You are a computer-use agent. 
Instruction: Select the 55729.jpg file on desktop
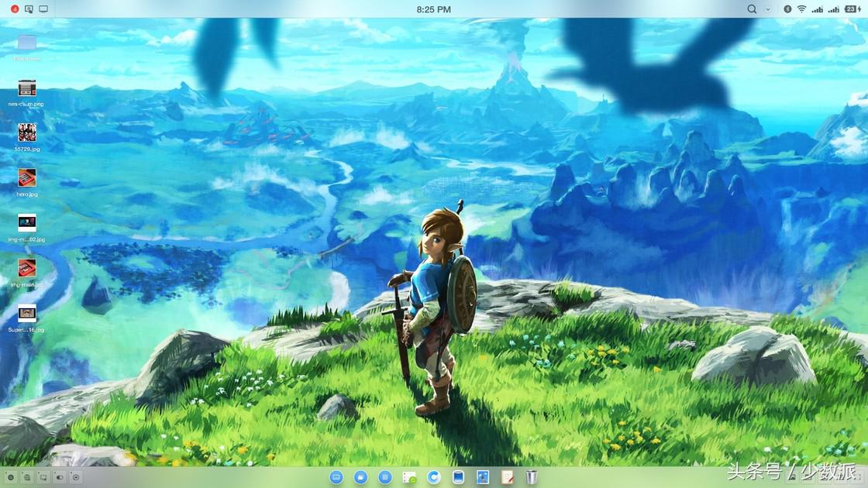pos(26,138)
